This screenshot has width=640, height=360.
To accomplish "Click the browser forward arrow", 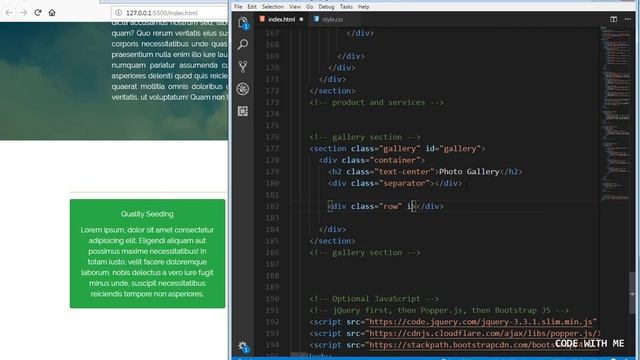I will [x=23, y=13].
